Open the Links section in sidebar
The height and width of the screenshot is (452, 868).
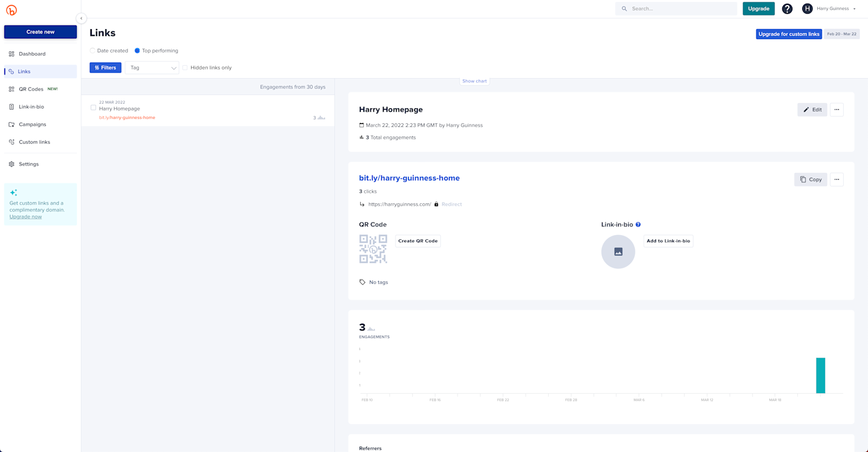(x=40, y=71)
